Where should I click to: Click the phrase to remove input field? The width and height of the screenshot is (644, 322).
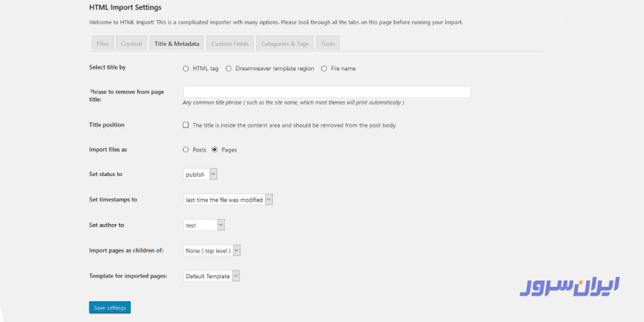click(326, 92)
